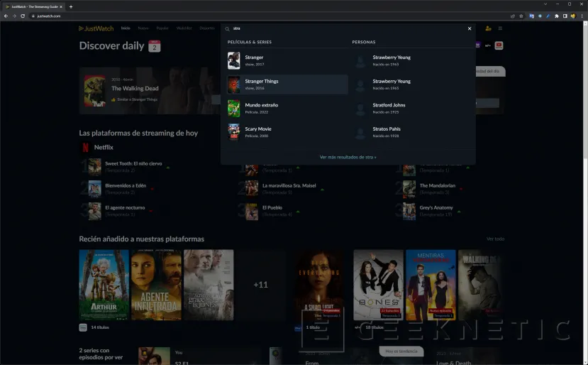This screenshot has width=588, height=365.
Task: Open the user account icon
Action: point(488,28)
